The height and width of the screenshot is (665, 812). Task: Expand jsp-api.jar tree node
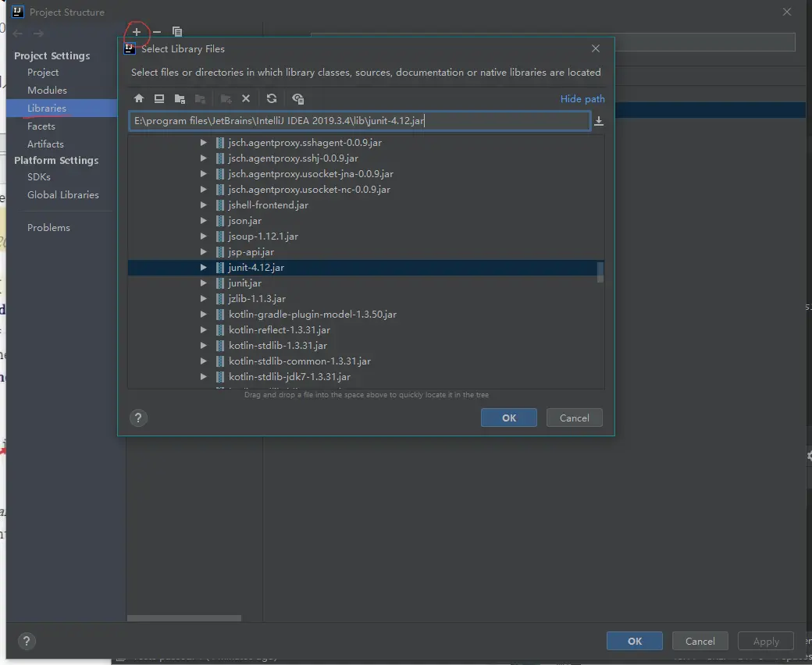pos(204,251)
